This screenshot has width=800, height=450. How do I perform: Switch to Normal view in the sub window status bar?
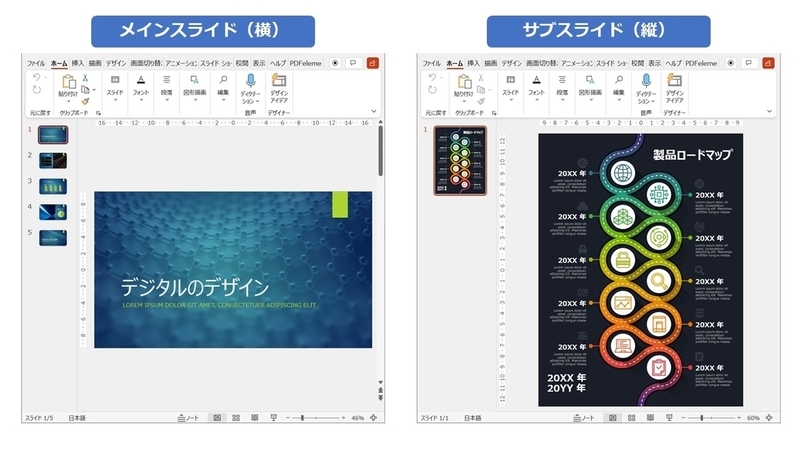(x=613, y=417)
